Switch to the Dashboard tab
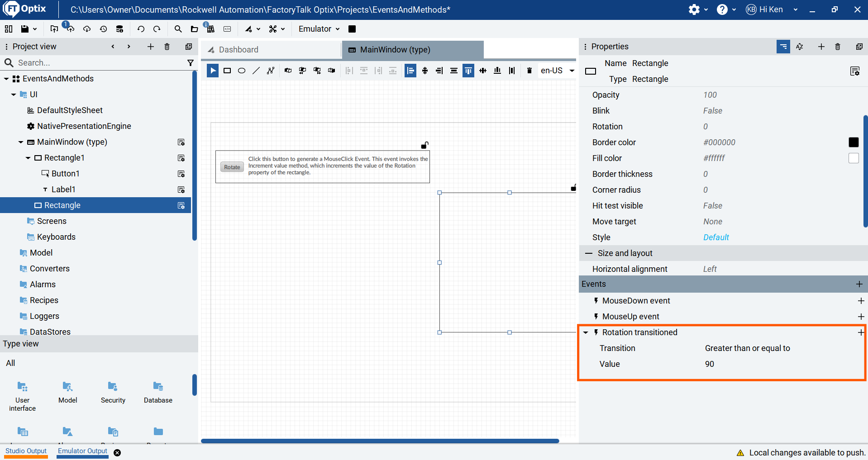 point(272,50)
